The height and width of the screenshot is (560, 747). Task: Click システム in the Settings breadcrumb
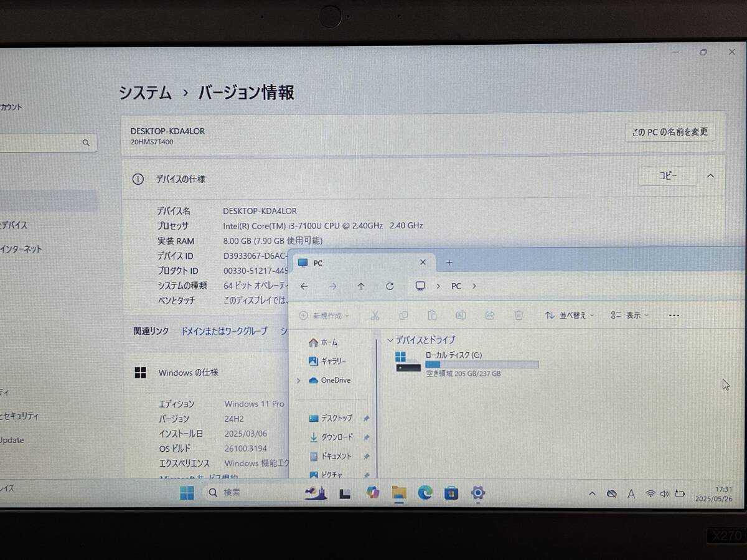[x=145, y=93]
